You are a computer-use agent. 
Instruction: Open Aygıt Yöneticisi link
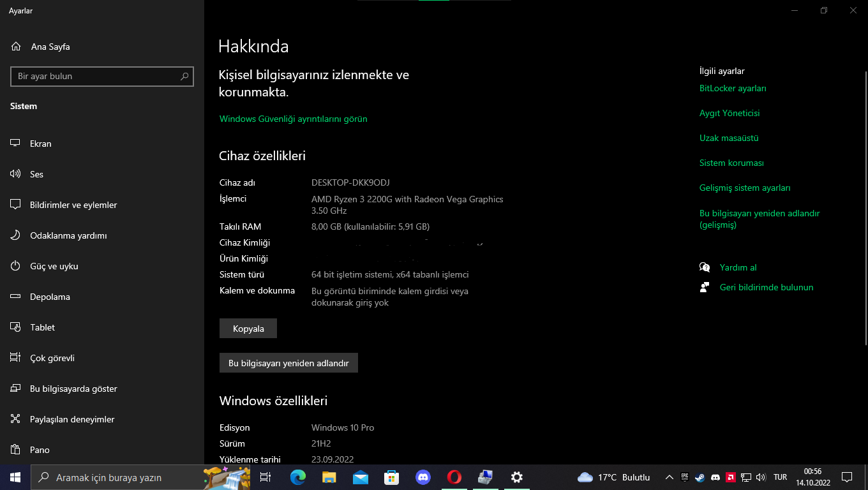[x=730, y=113]
